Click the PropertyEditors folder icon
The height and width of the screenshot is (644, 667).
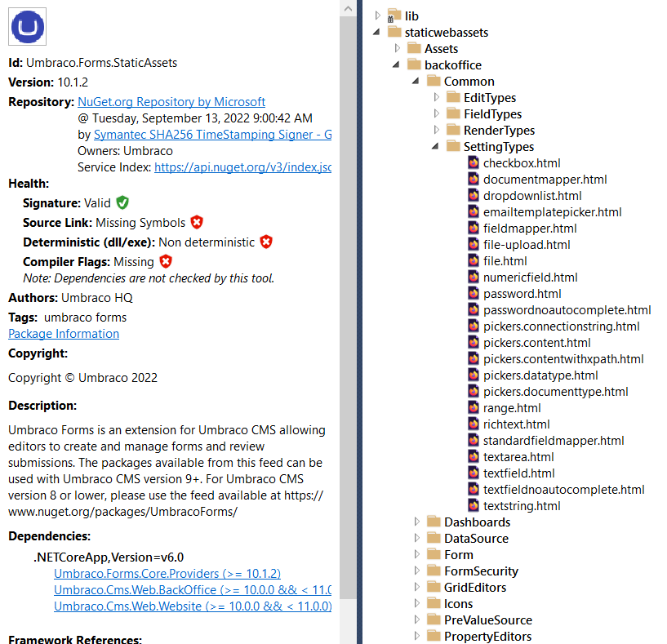[434, 637]
